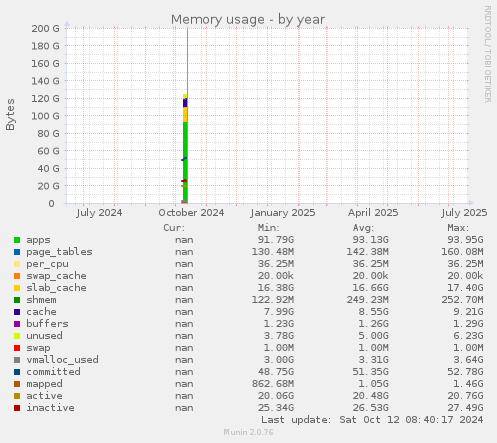Screen dimensions: 497x443
Task: Click the buffers legend color swatch
Action: coord(17,324)
